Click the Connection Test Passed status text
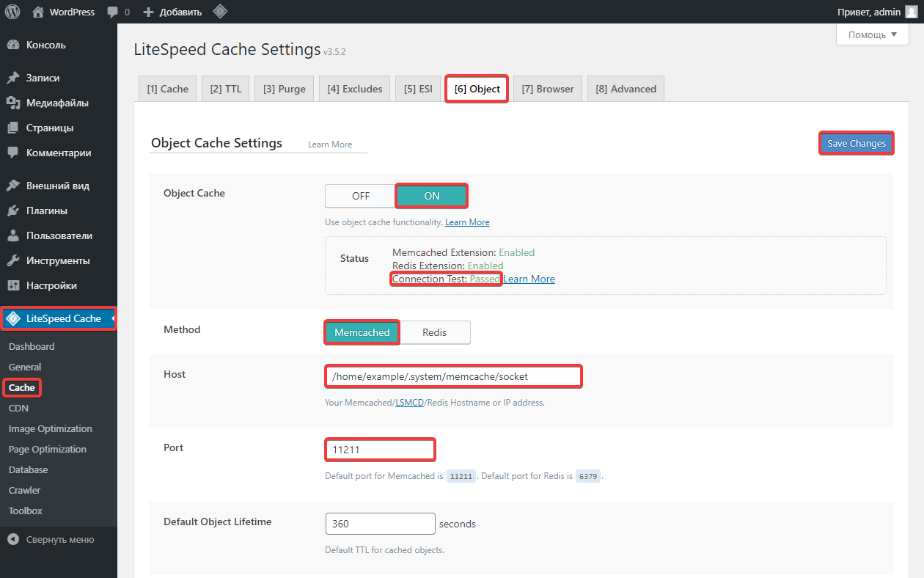The width and height of the screenshot is (924, 578). tap(446, 279)
